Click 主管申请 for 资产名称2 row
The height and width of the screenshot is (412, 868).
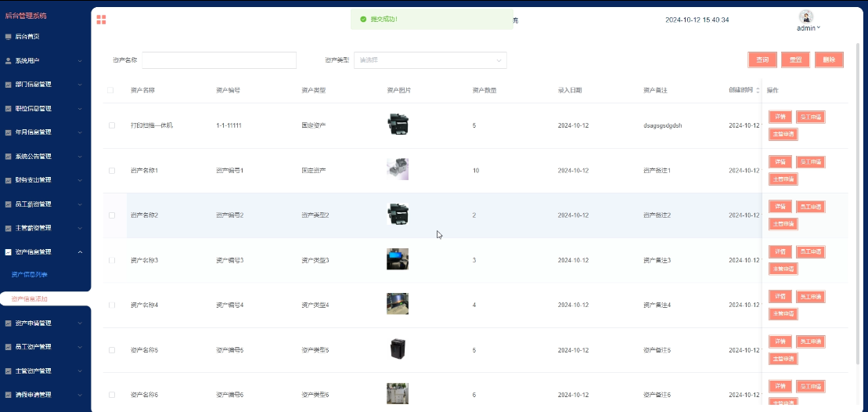(x=783, y=224)
